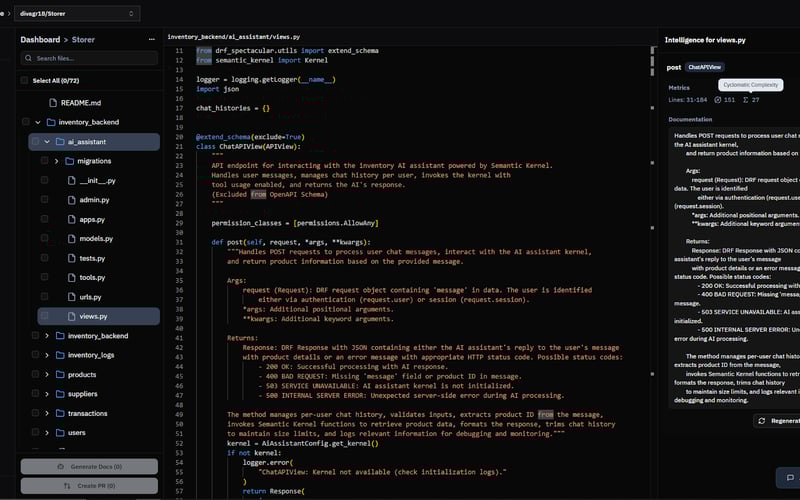The width and height of the screenshot is (800, 500).
Task: Click the 'Lines: 31-184' metric text
Action: point(688,100)
